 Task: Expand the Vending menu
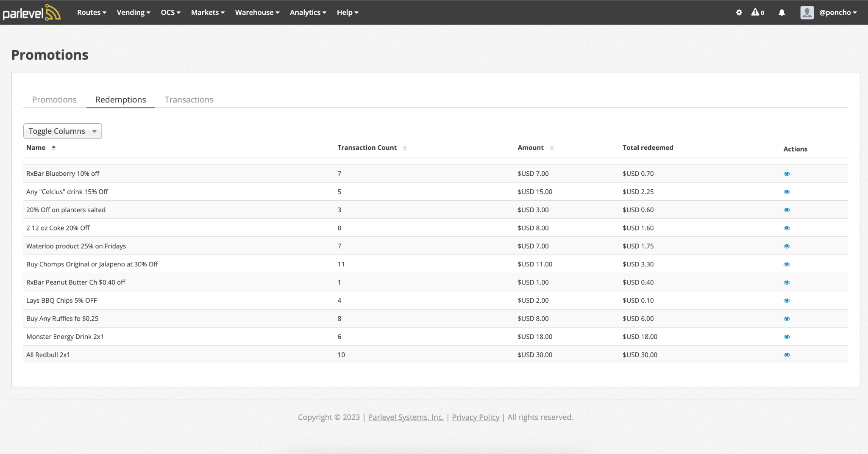point(134,12)
